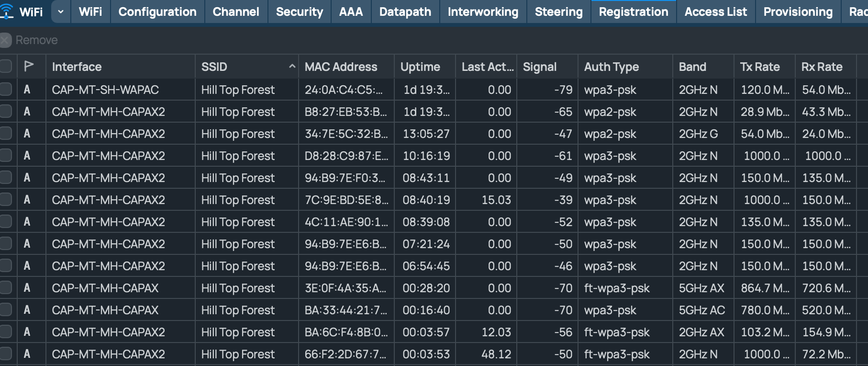The height and width of the screenshot is (366, 868).
Task: Sort by the Interface column header
Action: coord(120,67)
